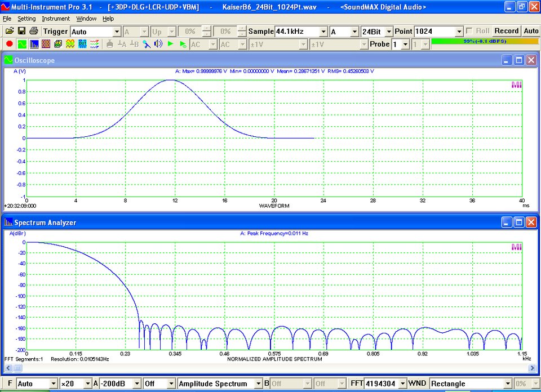Click the Record button at top right
This screenshot has height=392, width=541.
click(506, 31)
